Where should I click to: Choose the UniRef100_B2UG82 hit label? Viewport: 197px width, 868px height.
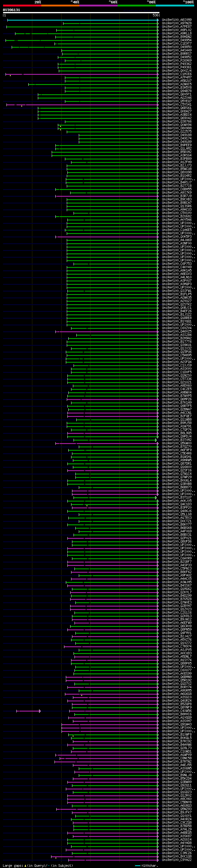point(176,217)
